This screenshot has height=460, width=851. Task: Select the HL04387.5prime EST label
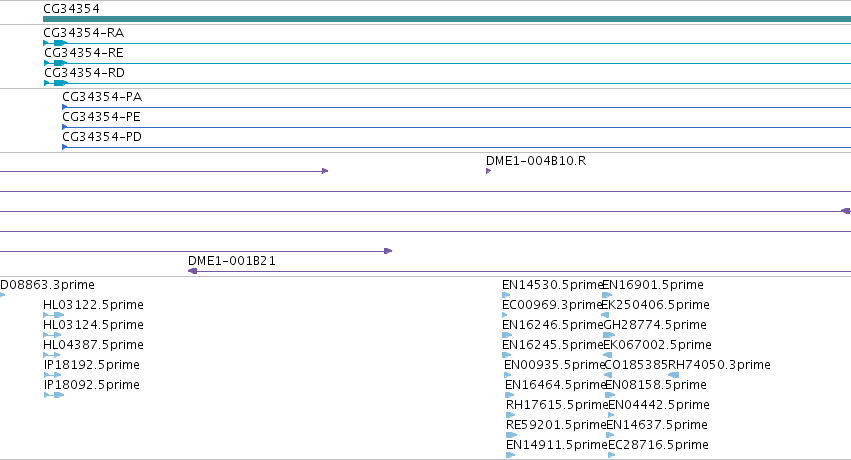pos(93,345)
